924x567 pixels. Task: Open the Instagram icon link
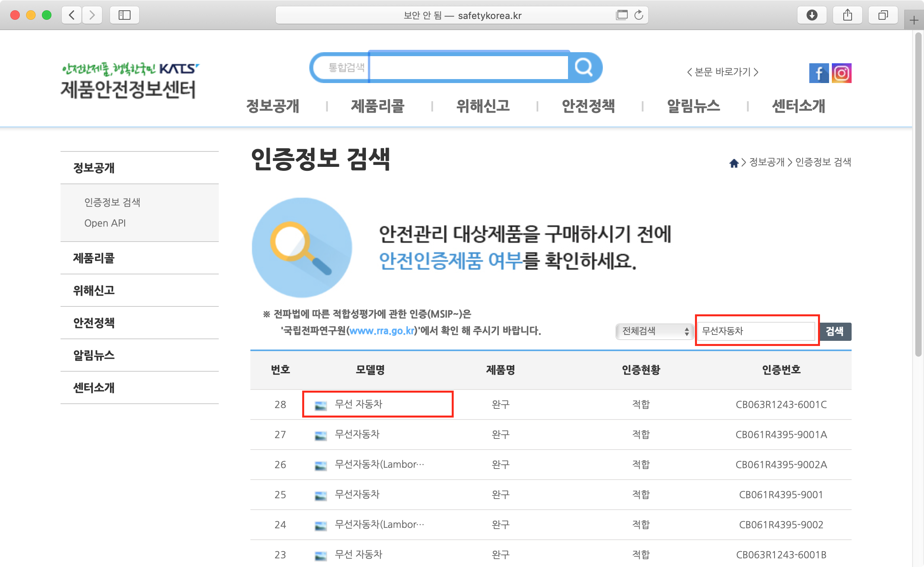click(841, 73)
